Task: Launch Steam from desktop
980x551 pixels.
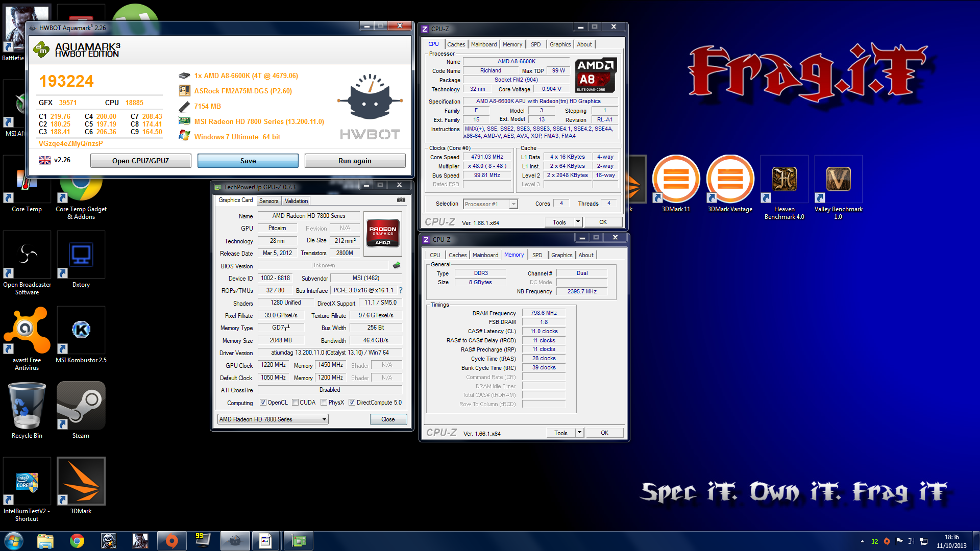Action: [81, 410]
